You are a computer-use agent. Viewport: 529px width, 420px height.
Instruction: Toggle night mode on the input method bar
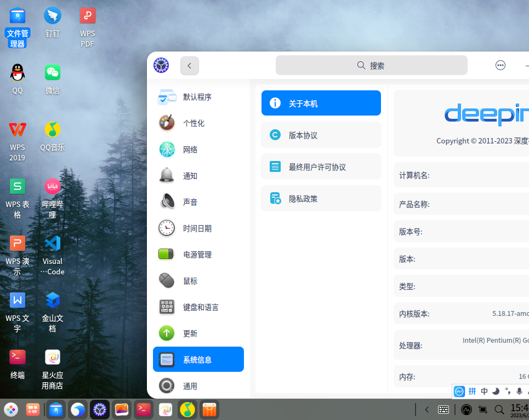[x=496, y=391]
